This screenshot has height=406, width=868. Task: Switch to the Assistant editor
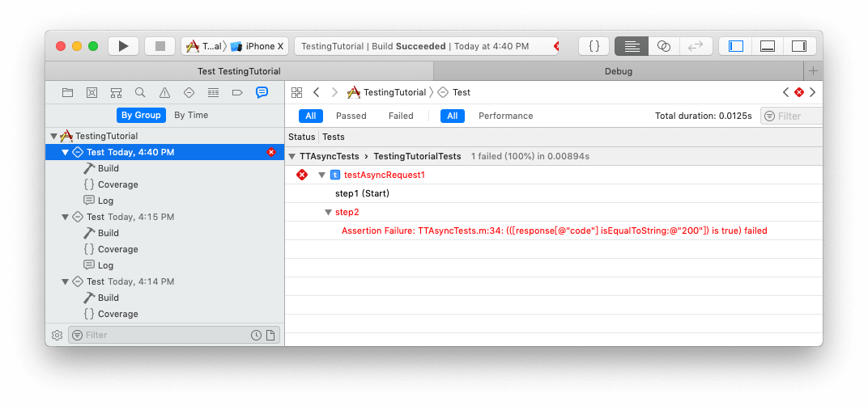pos(664,46)
